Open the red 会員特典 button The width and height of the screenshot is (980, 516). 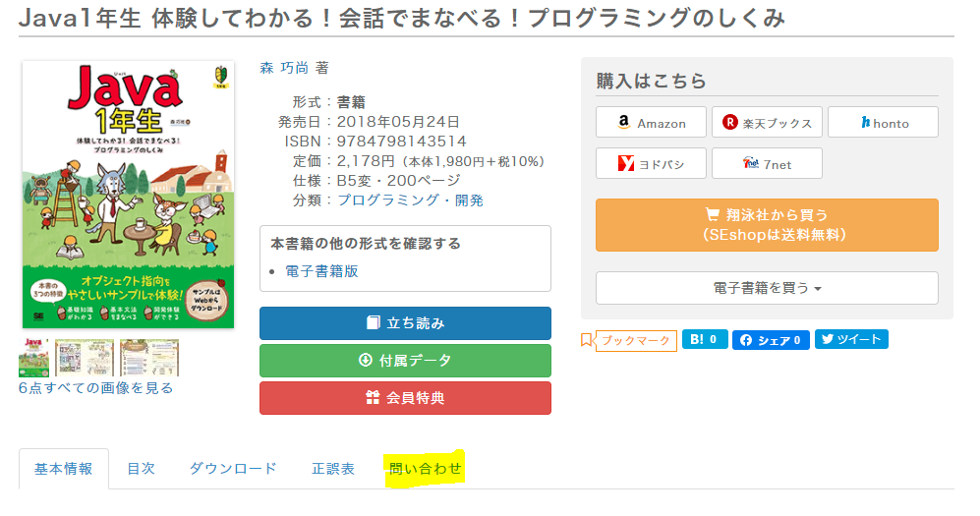tap(405, 398)
